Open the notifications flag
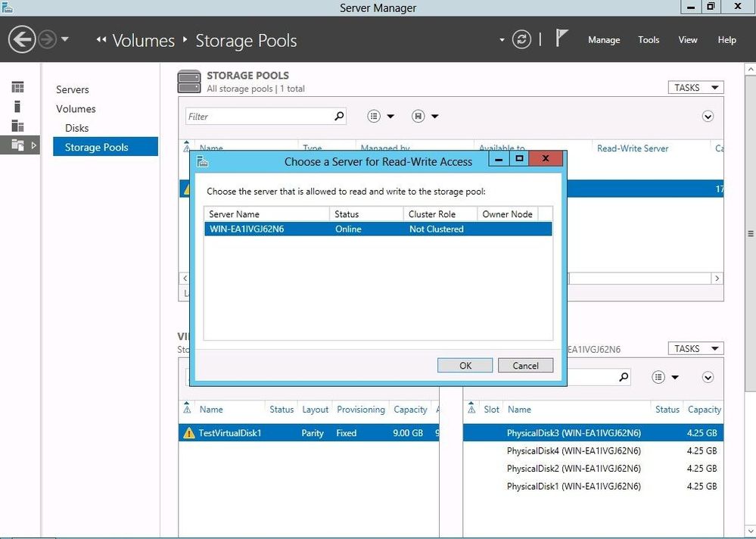The width and height of the screenshot is (756, 539). tap(562, 38)
